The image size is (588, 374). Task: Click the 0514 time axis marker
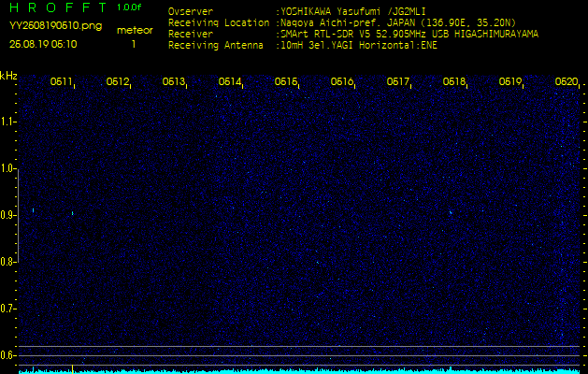click(x=230, y=81)
